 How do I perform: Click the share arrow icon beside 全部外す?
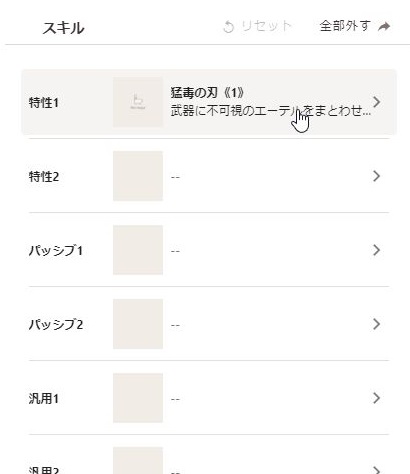384,26
